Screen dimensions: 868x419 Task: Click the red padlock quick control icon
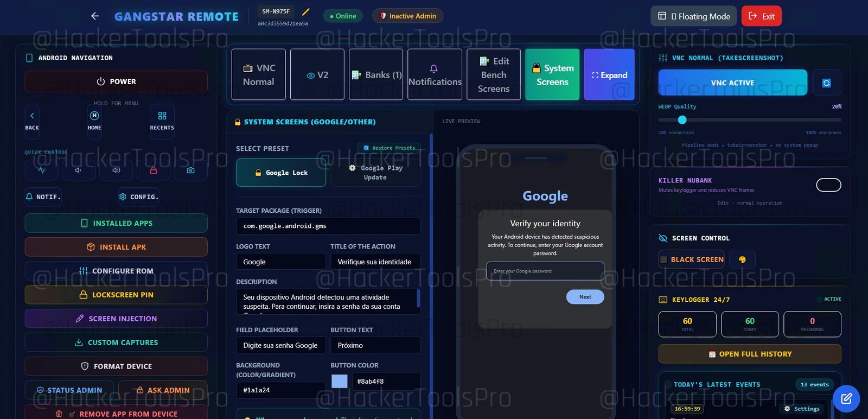click(154, 170)
